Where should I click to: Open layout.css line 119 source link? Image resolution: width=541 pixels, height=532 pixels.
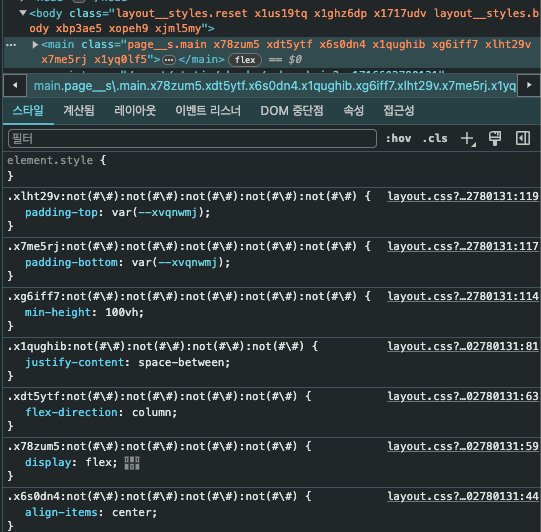point(463,196)
